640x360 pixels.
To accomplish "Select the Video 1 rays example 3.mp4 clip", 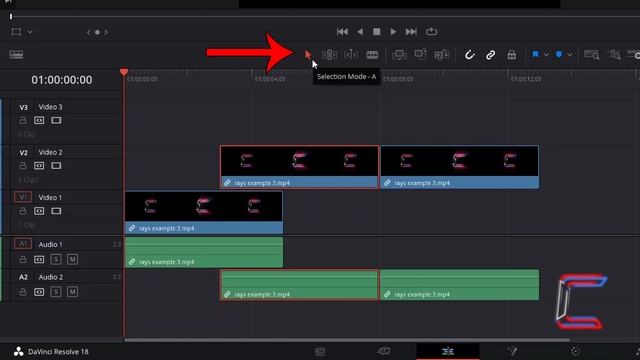I will [x=204, y=212].
